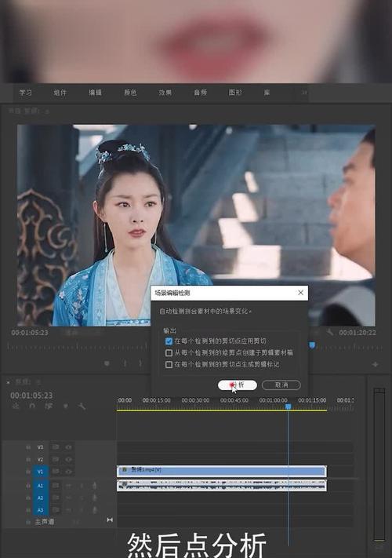
Task: Click the Program monitor duration 00:01:20:22
Action: pos(358,333)
